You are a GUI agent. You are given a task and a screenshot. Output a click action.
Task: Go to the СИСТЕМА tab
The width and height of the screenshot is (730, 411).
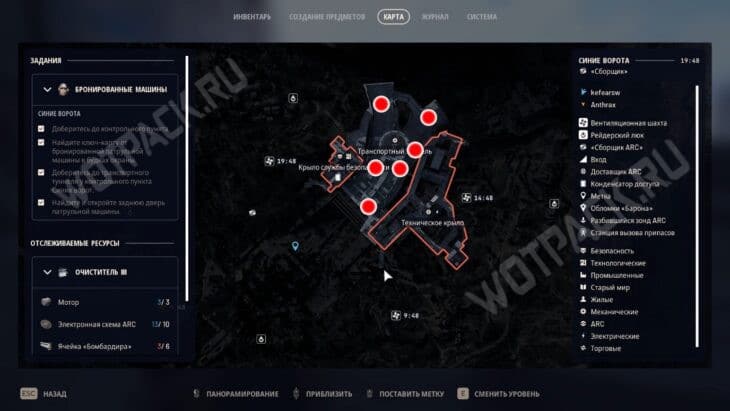(481, 17)
